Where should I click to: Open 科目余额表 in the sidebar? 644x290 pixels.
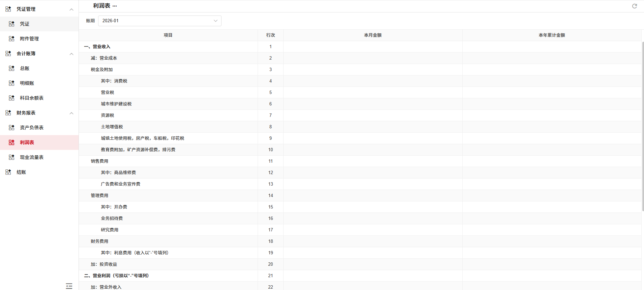coord(31,98)
